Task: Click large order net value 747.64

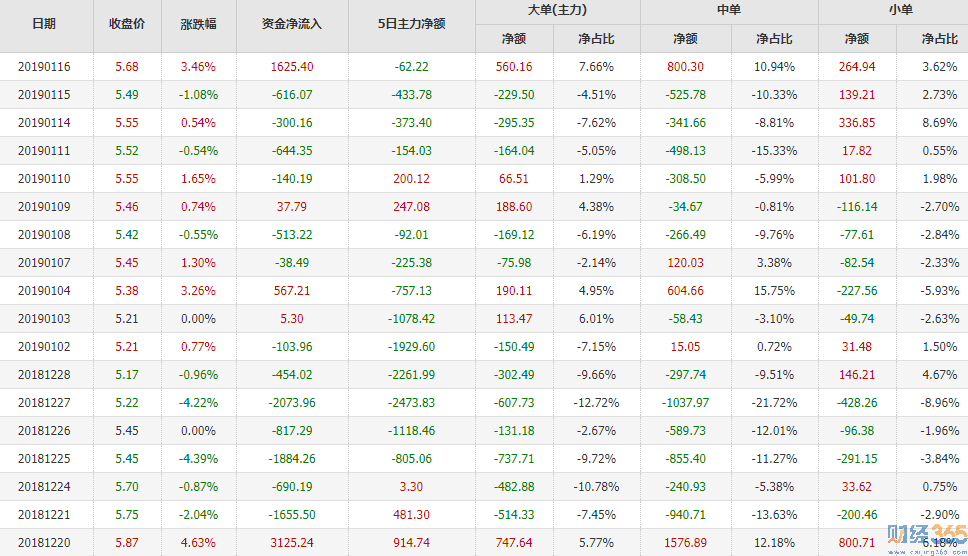Action: pyautogui.click(x=514, y=543)
